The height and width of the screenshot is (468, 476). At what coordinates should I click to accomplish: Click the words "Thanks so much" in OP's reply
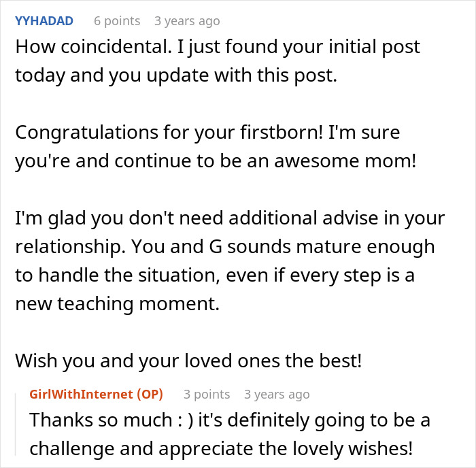(x=101, y=420)
